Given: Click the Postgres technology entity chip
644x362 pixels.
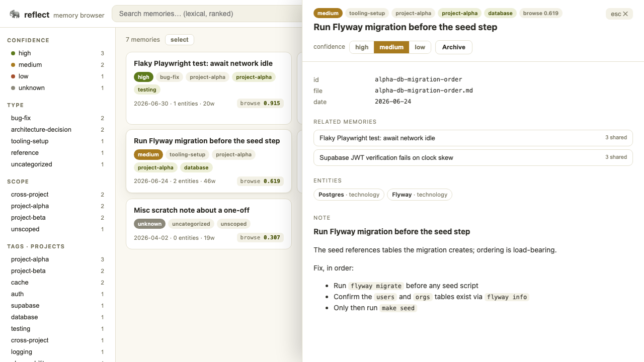Looking at the screenshot, I should (349, 195).
